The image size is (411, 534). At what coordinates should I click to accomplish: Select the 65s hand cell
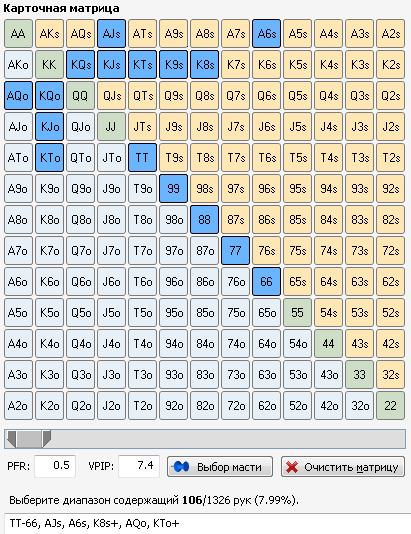297,281
